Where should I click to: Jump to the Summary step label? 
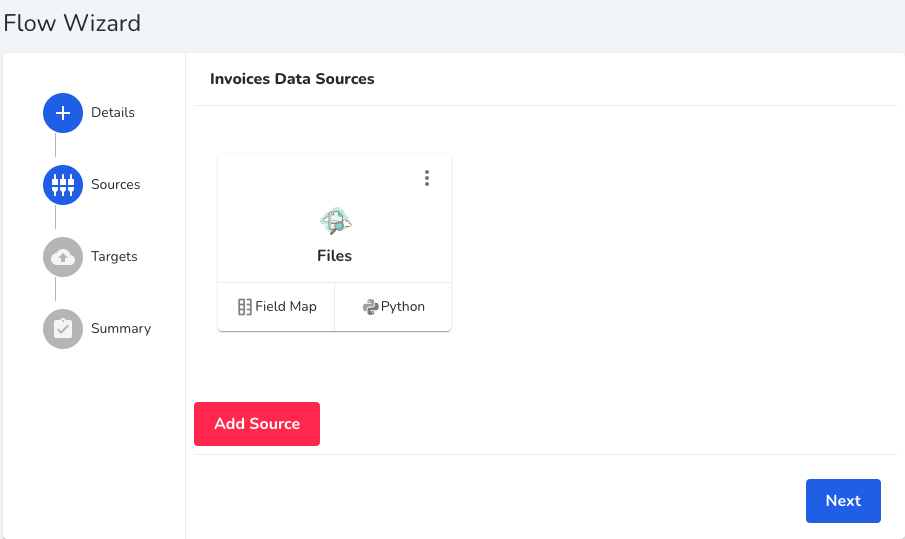coord(121,328)
